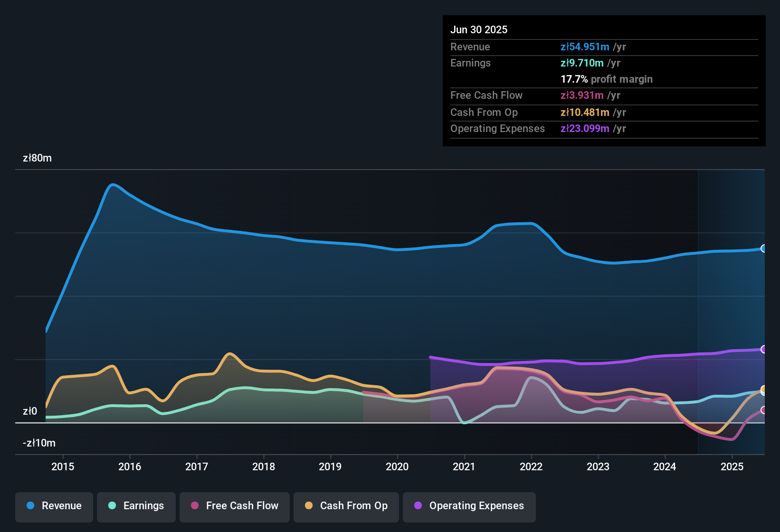
Task: Click the Jun 30 2025 tooltip header
Action: (479, 29)
